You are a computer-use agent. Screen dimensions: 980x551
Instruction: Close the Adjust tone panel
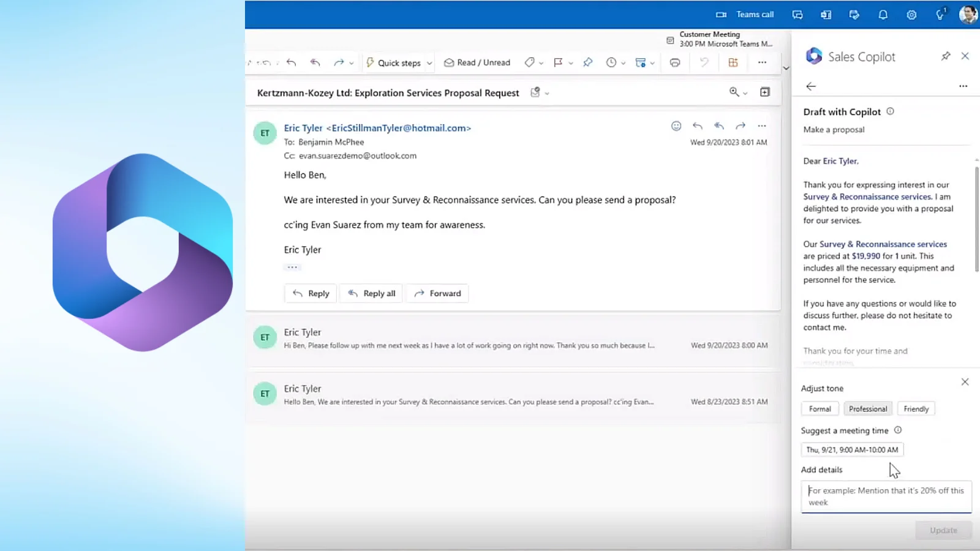965,382
